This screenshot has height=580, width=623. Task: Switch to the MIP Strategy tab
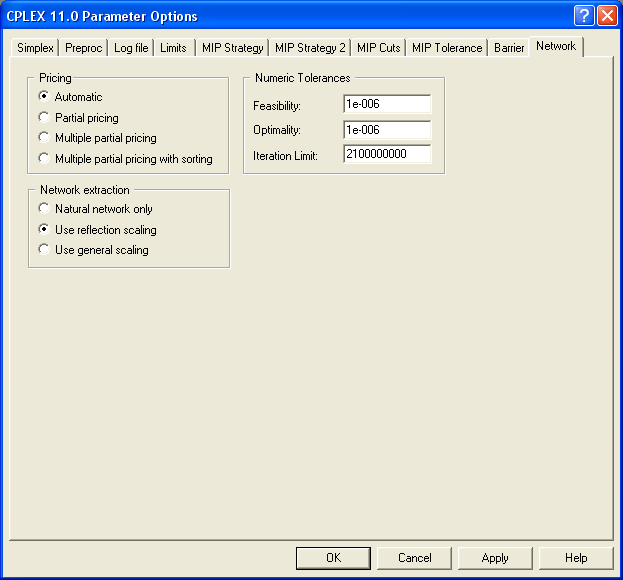coord(232,48)
